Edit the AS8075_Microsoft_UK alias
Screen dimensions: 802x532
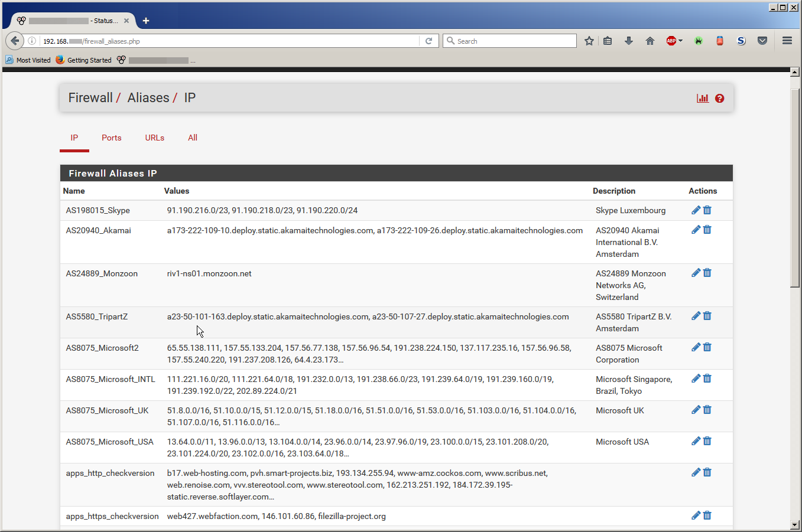(x=696, y=410)
